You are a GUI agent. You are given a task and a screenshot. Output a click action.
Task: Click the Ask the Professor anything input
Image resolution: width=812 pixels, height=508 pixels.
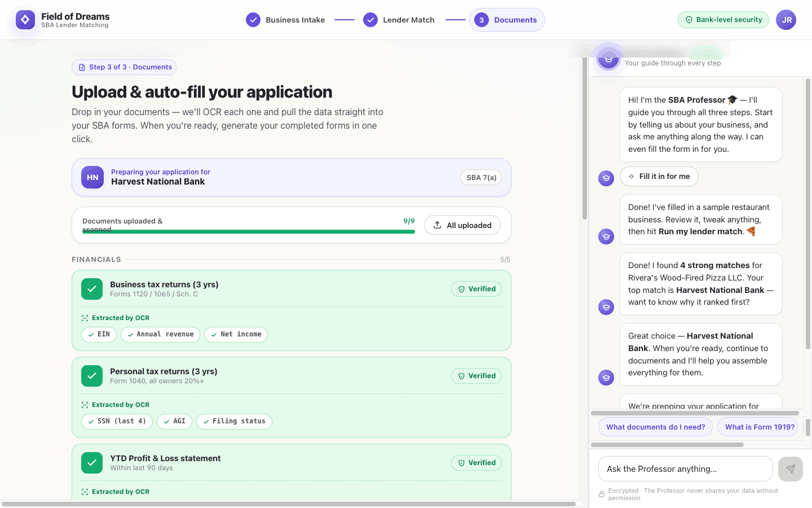[x=686, y=469]
